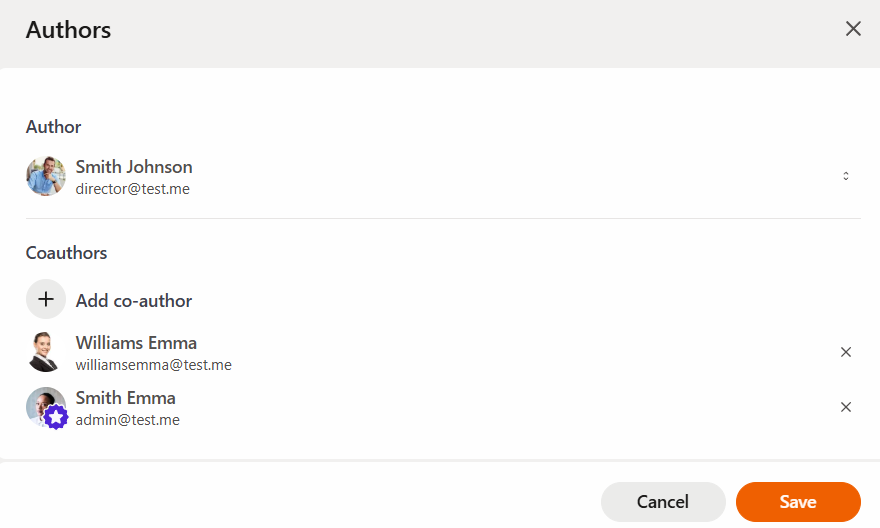Select the Smith Johnson author name
Viewport: 880px width, 528px height.
click(134, 167)
